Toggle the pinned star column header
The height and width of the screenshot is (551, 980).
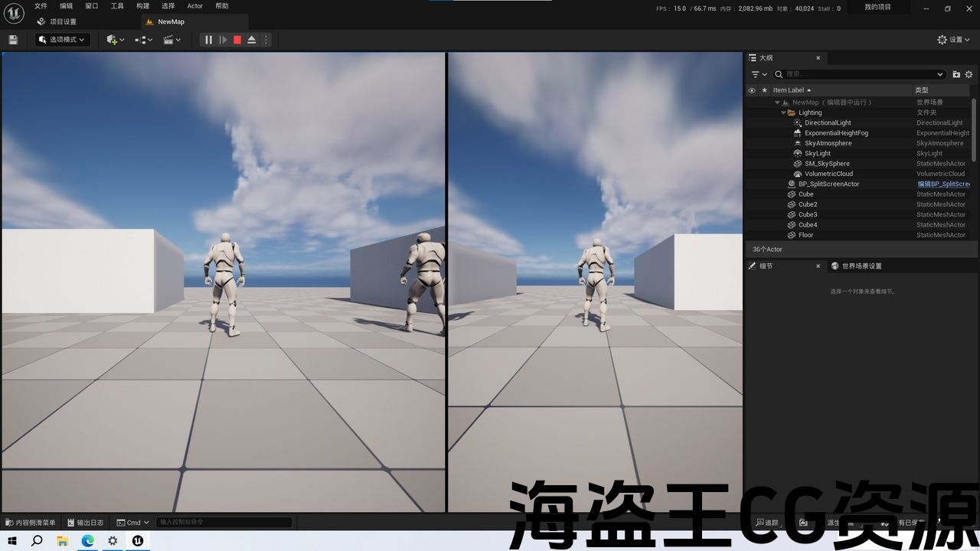tap(764, 90)
